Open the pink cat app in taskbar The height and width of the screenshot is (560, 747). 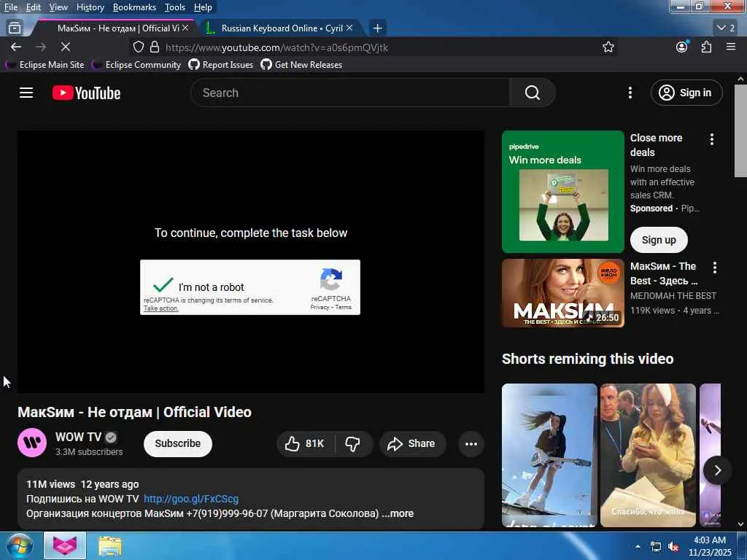tap(65, 545)
